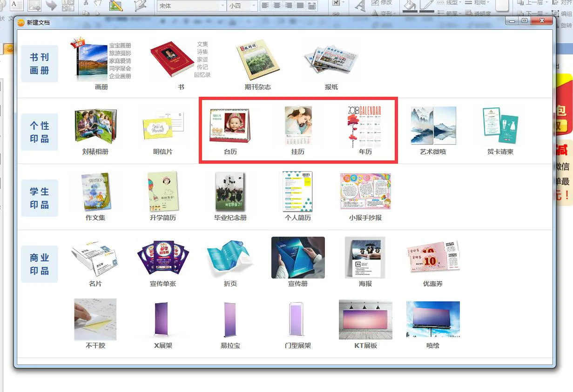Select the 宣传册 booklet template
Image resolution: width=573 pixels, height=392 pixels.
tap(298, 258)
